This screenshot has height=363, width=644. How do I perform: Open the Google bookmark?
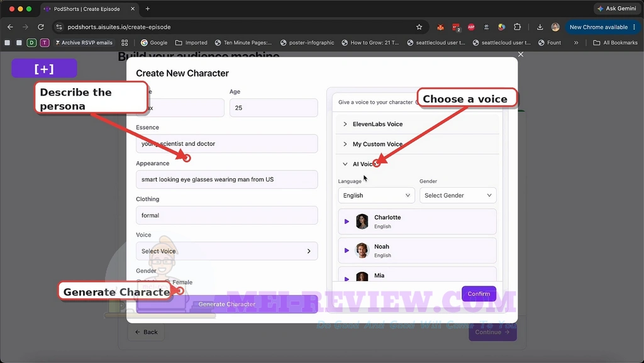[154, 43]
